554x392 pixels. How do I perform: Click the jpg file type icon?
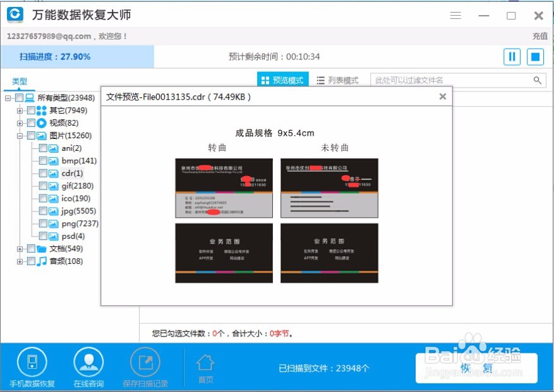pyautogui.click(x=53, y=211)
